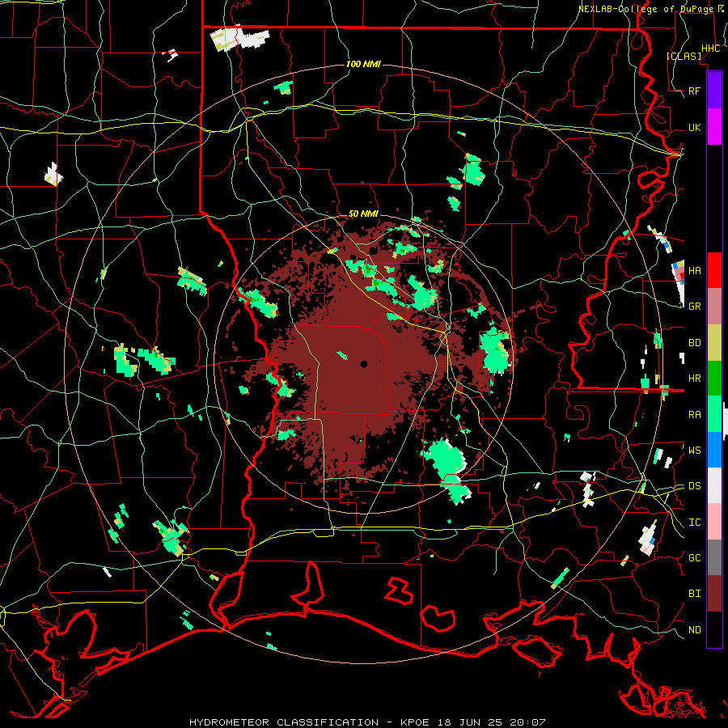The height and width of the screenshot is (728, 728).
Task: Select the white DS legend swatch
Action: (x=714, y=485)
